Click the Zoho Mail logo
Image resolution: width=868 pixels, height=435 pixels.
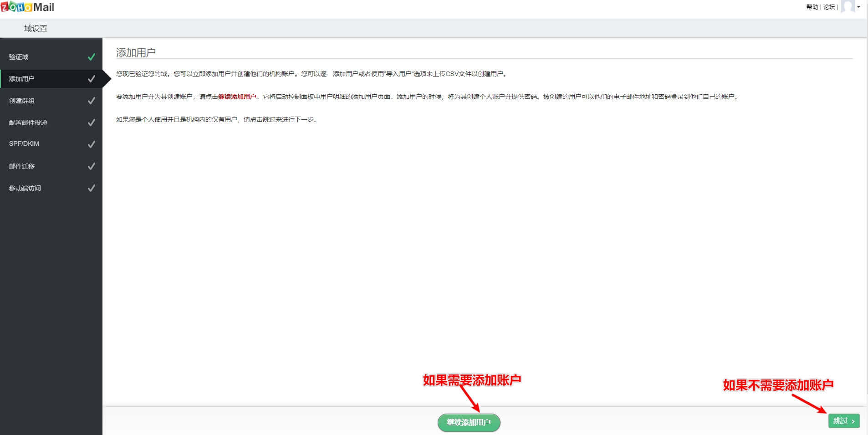27,7
